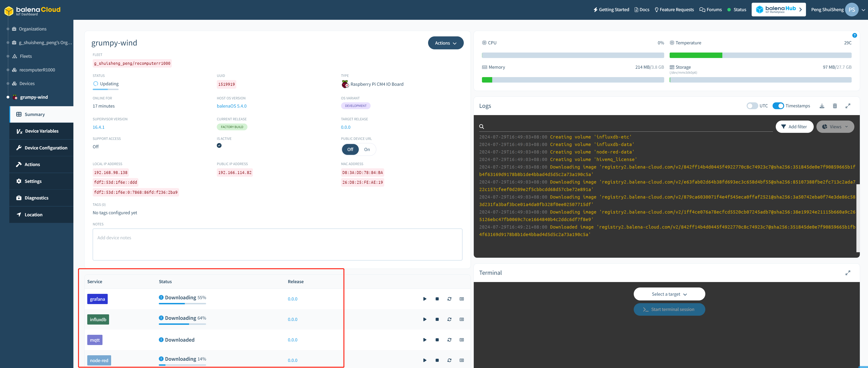Viewport: 868px width, 368px height.
Task: Go to Fleets in sidebar
Action: [x=25, y=56]
